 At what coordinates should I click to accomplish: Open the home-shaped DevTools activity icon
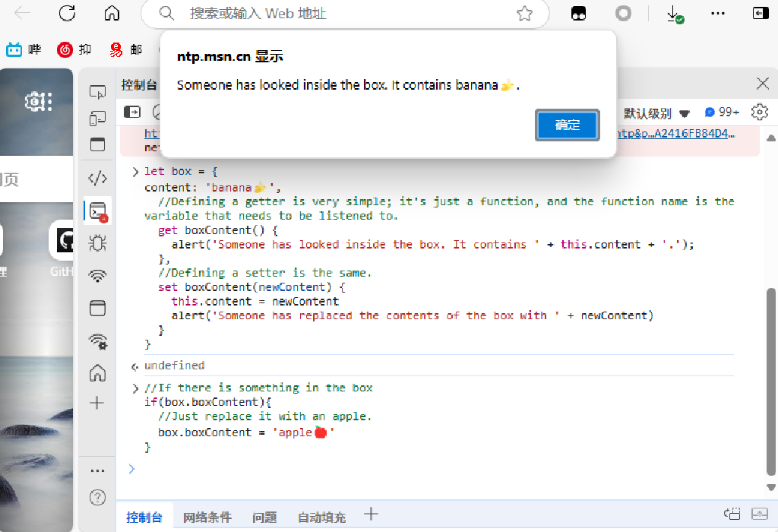click(x=97, y=372)
